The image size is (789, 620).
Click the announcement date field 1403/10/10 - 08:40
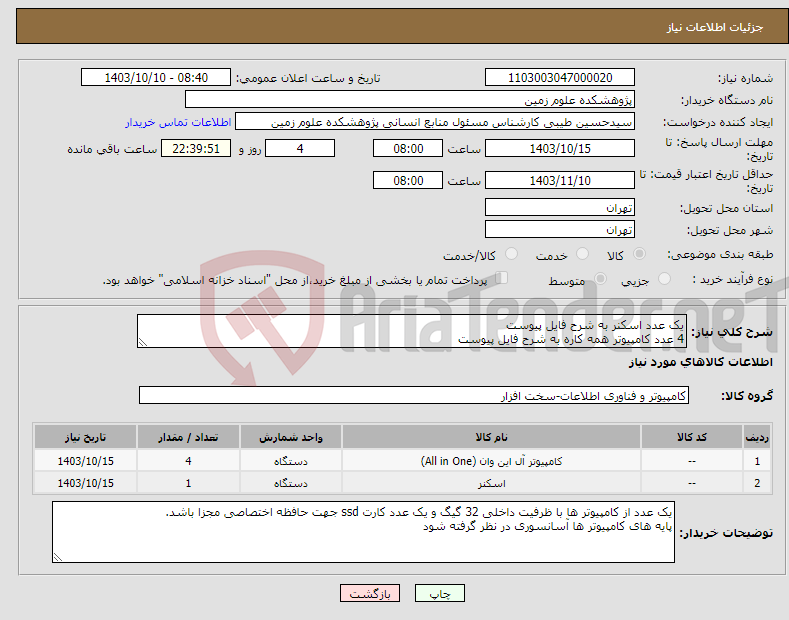pyautogui.click(x=156, y=78)
